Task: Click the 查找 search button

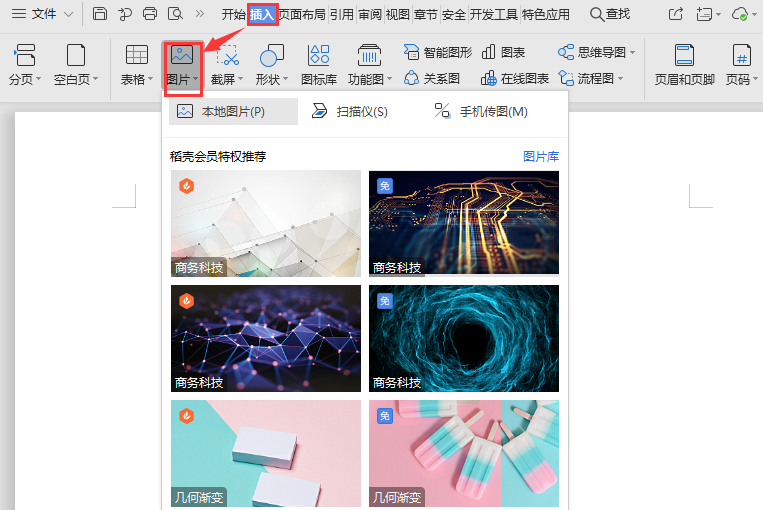Action: coord(610,14)
